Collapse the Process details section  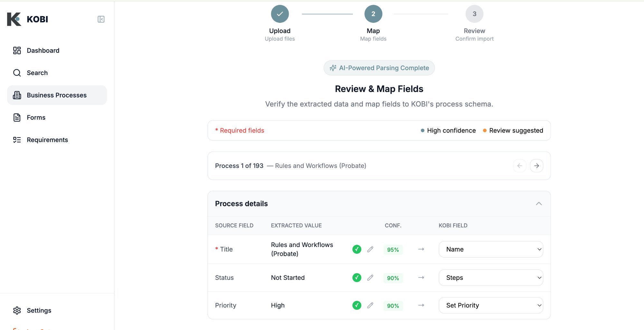[539, 204]
